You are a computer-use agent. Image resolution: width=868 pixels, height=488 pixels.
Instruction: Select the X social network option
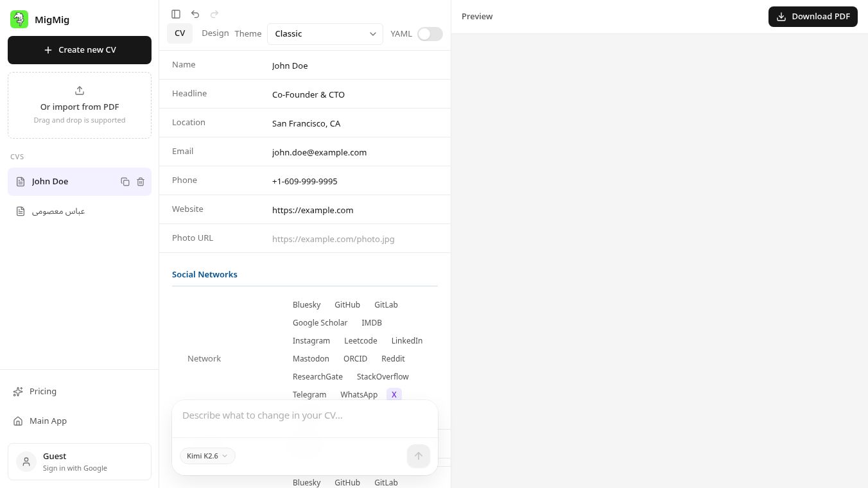394,394
